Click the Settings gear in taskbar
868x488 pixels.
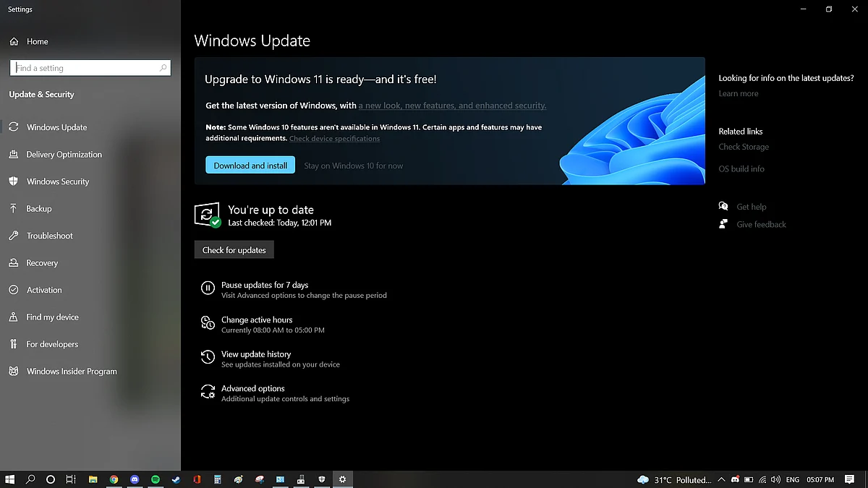[343, 479]
